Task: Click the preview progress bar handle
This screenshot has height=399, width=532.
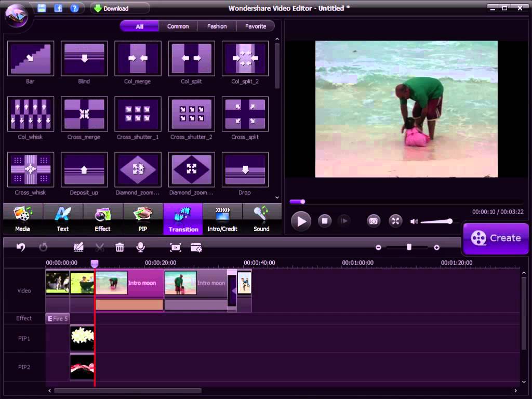Action: point(303,202)
